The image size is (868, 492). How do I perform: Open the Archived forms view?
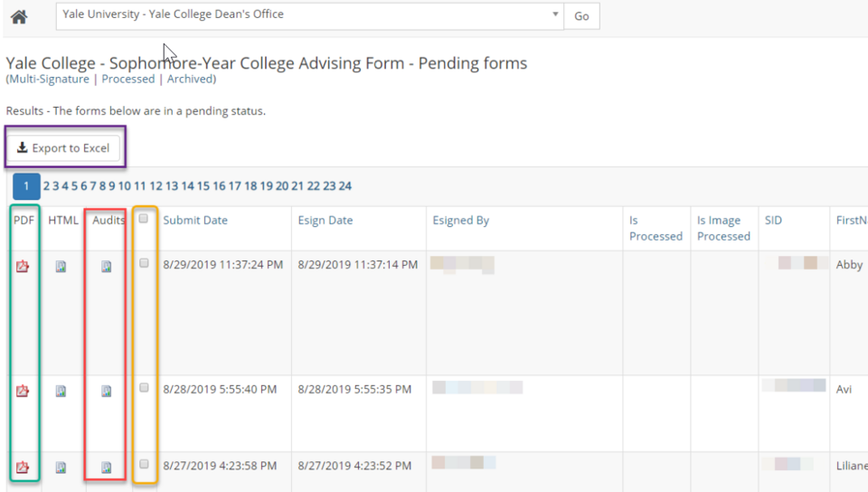click(x=190, y=80)
